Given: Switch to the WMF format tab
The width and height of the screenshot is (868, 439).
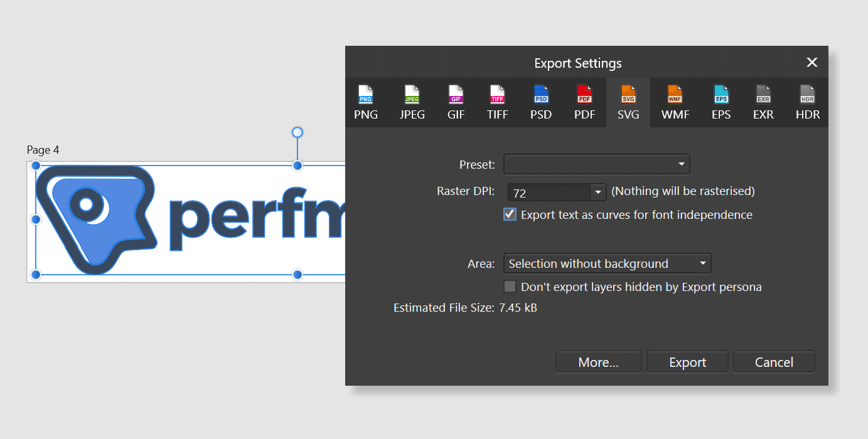Looking at the screenshot, I should [x=675, y=102].
